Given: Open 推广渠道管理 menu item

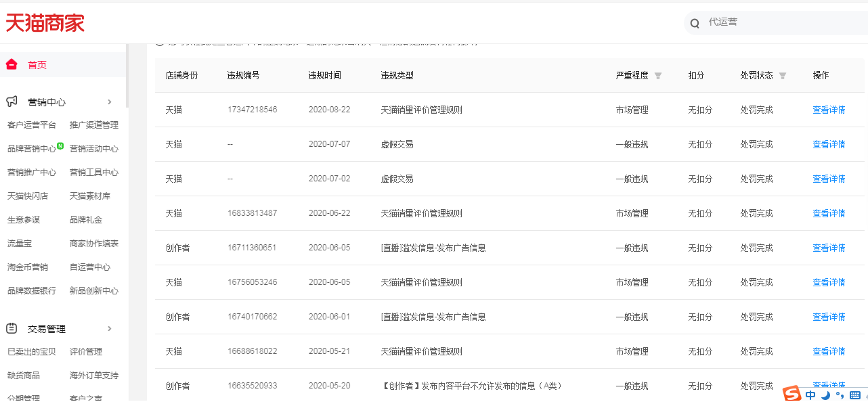Looking at the screenshot, I should (94, 125).
